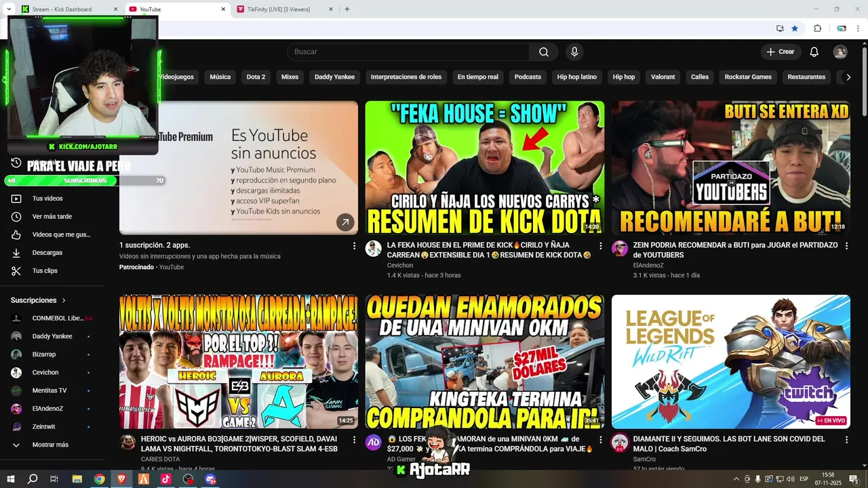The image size is (868, 488).
Task: Open video title DIAMANTE II Y SEGUIMOS
Action: (x=729, y=444)
